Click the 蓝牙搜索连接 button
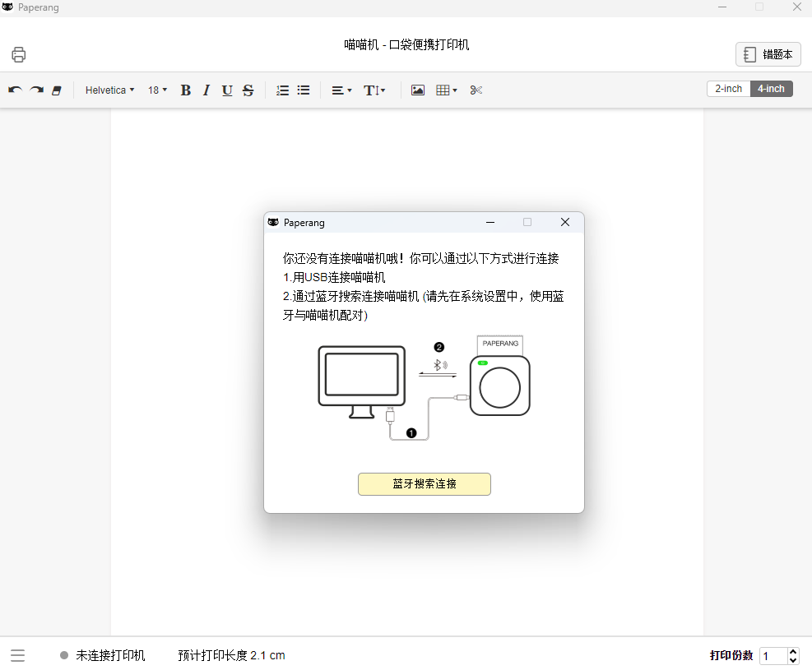Viewport: 812px width, 670px height. 424,484
